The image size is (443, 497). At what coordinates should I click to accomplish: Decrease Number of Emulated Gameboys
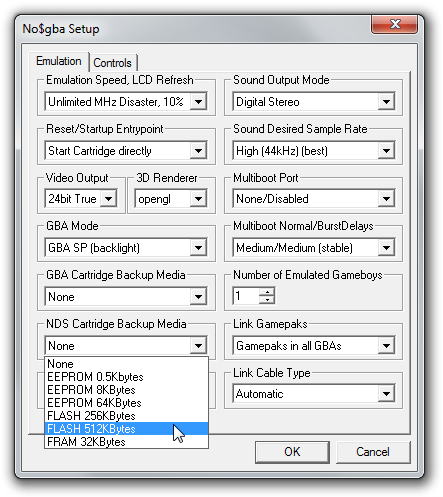tap(267, 300)
